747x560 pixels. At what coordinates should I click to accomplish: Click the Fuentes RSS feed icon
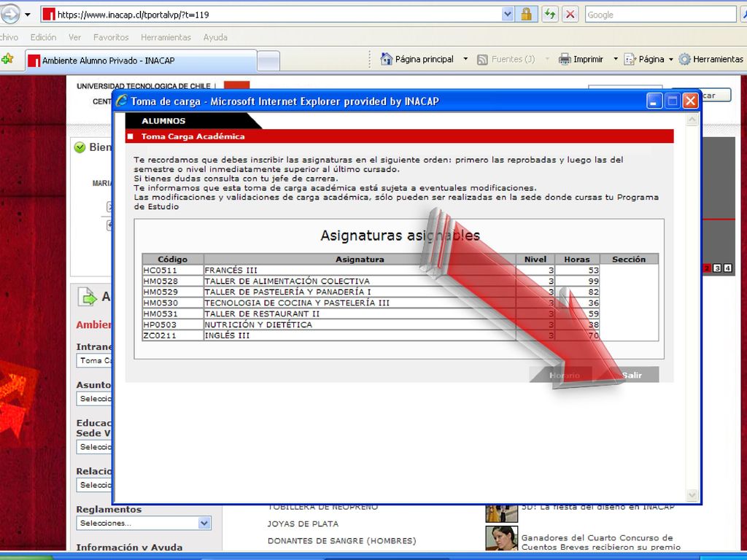482,60
